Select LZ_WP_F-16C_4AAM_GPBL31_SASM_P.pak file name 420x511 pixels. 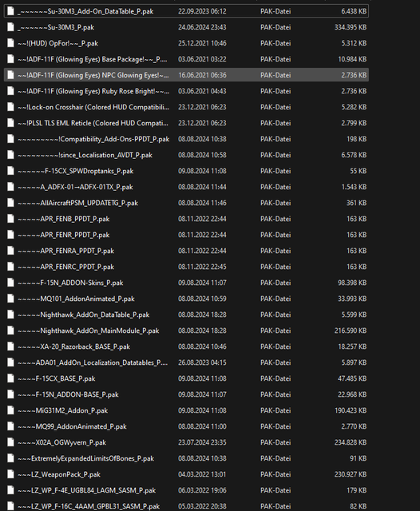(x=89, y=506)
